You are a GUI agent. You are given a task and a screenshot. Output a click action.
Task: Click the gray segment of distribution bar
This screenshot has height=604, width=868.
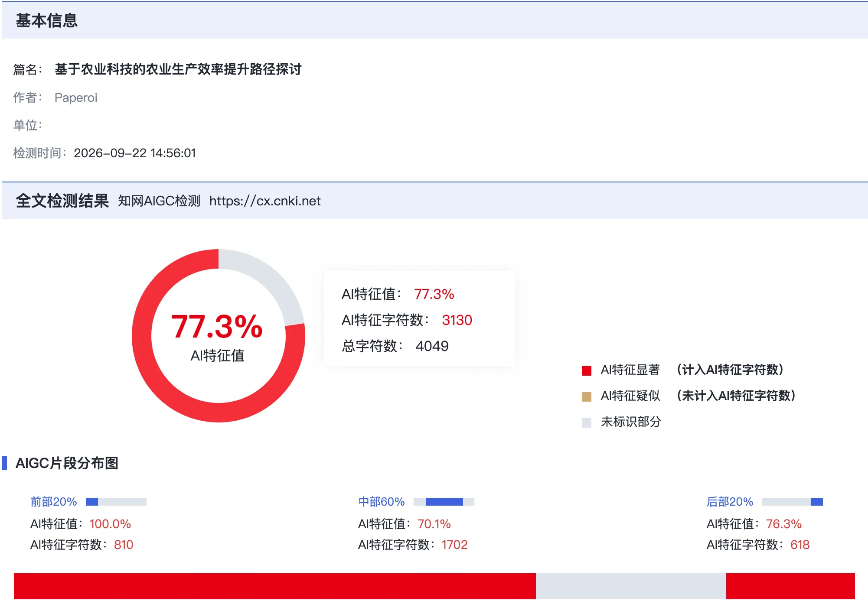pyautogui.click(x=631, y=586)
